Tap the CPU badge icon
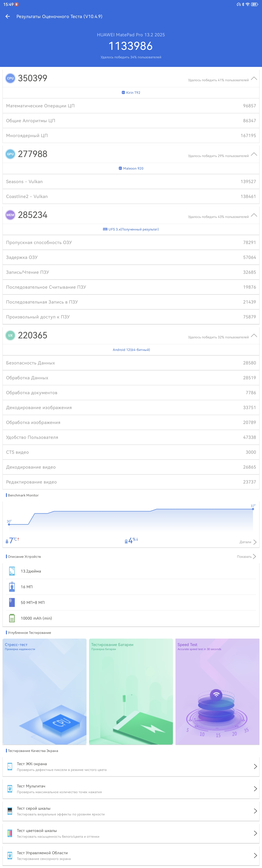 (x=11, y=78)
